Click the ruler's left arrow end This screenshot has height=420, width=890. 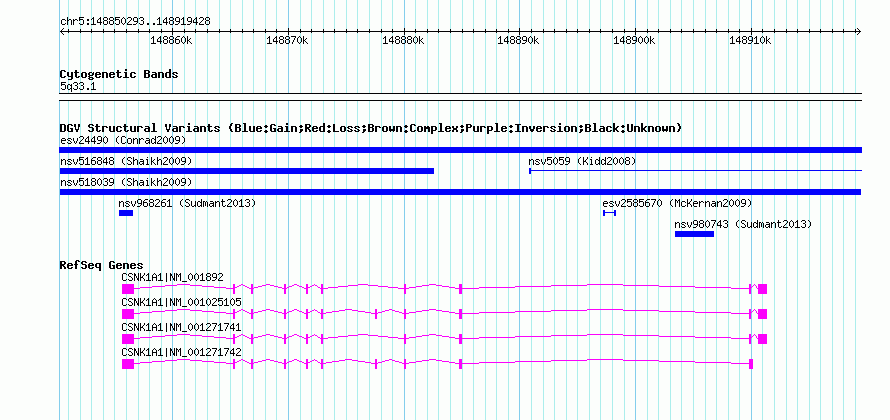coord(62,32)
